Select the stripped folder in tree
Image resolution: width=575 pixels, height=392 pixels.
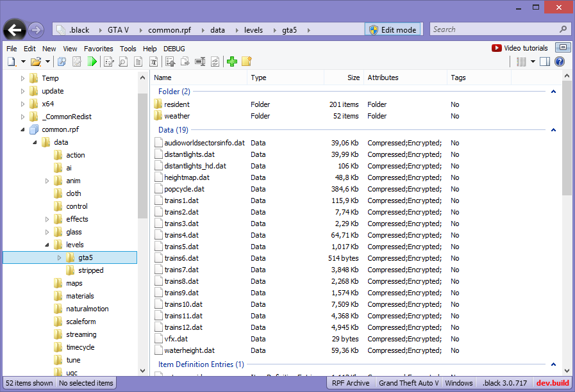(90, 270)
